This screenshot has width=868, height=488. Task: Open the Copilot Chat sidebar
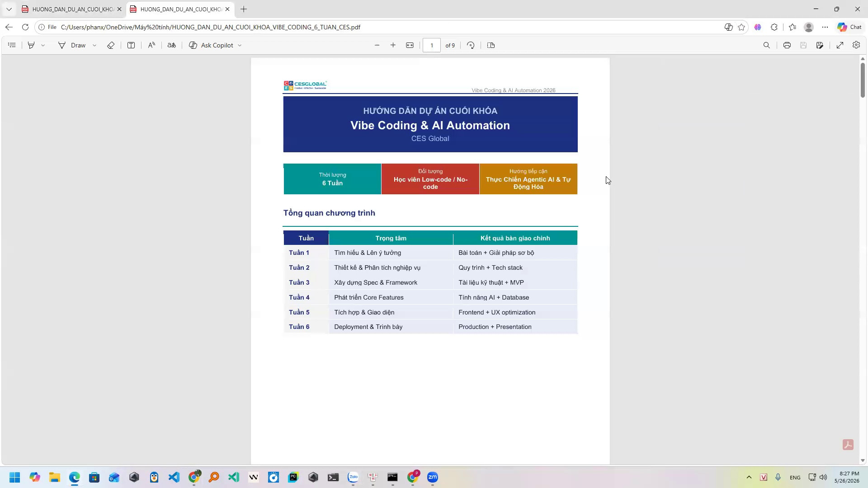[849, 27]
